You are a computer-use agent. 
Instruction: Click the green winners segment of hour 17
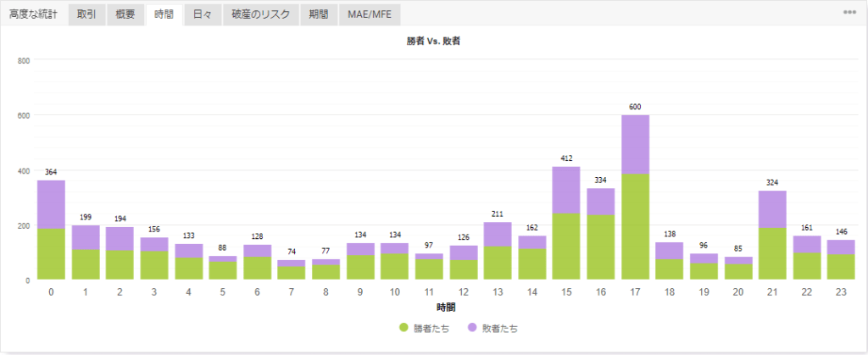[635, 227]
